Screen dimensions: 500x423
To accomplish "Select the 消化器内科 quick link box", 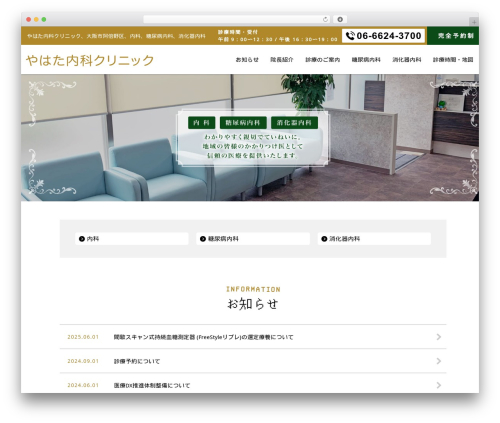I will coord(374,239).
